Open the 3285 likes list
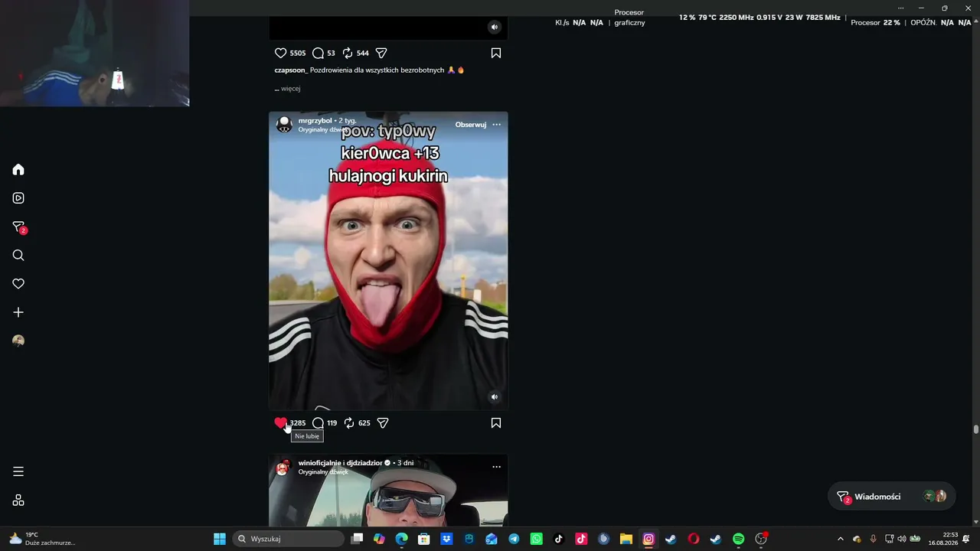The image size is (980, 551). coord(298,423)
